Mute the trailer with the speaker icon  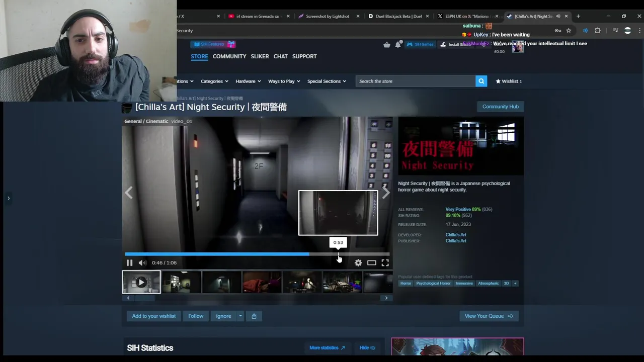[x=142, y=262]
